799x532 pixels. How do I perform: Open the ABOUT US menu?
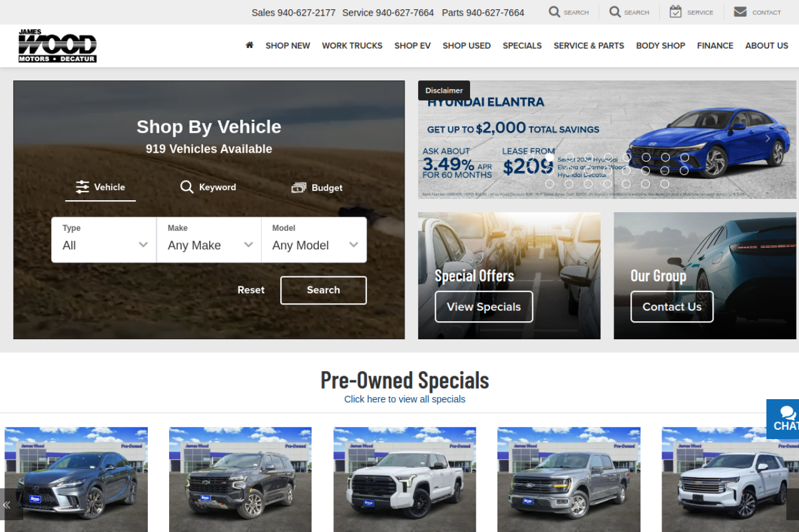[x=767, y=46]
